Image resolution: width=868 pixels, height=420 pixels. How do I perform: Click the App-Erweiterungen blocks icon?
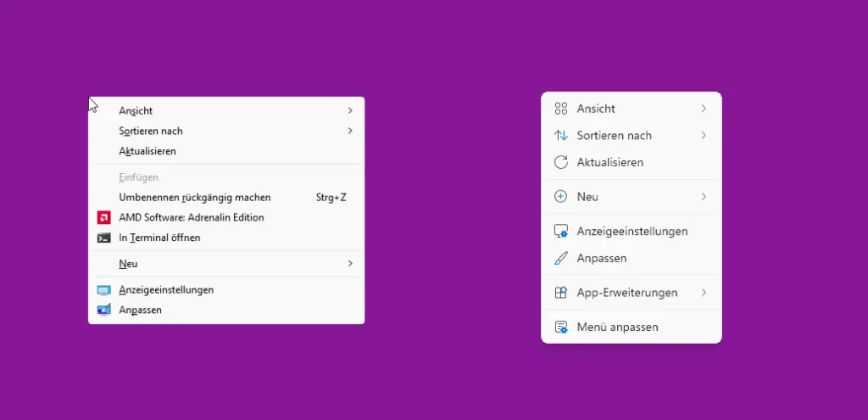tap(561, 293)
